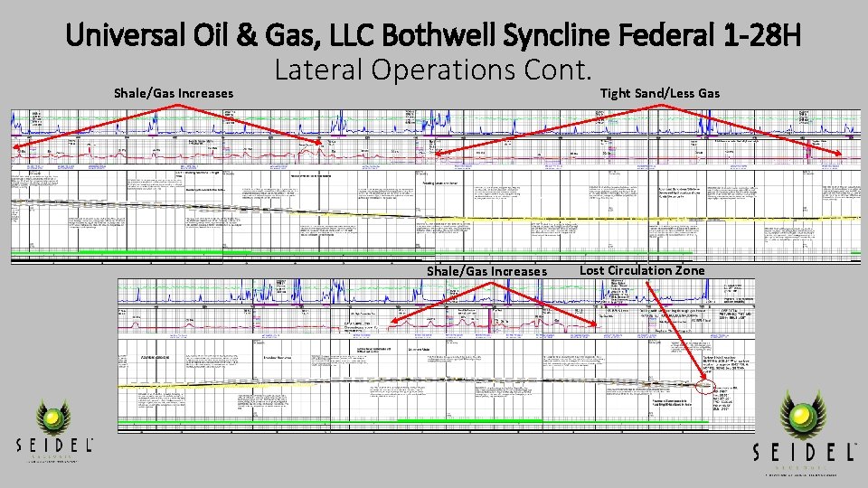The image size is (868, 488).
Task: Open the lower mud log chart image
Action: (x=436, y=355)
